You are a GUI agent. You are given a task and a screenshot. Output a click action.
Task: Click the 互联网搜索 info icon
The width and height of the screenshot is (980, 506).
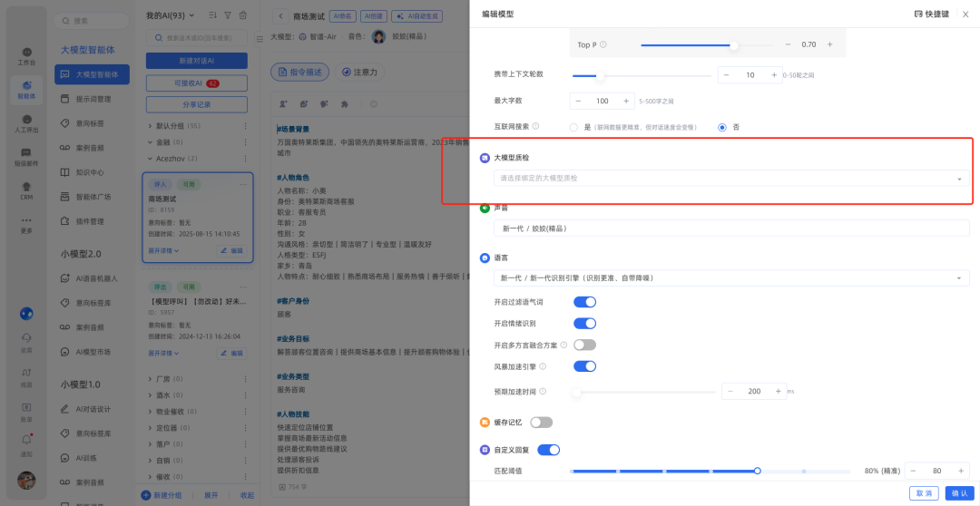(535, 127)
